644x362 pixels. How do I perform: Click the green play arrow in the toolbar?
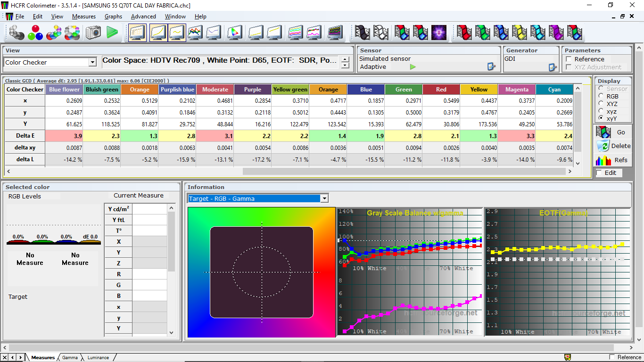pyautogui.click(x=112, y=33)
